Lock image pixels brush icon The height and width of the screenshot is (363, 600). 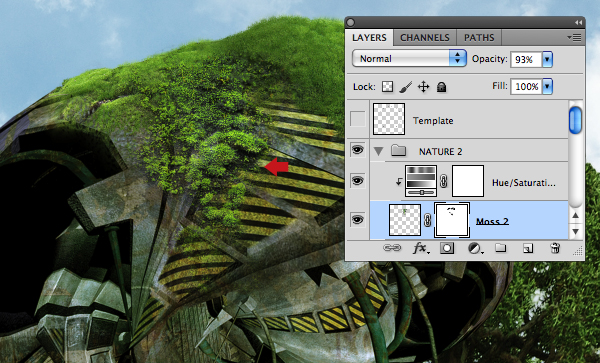(405, 87)
